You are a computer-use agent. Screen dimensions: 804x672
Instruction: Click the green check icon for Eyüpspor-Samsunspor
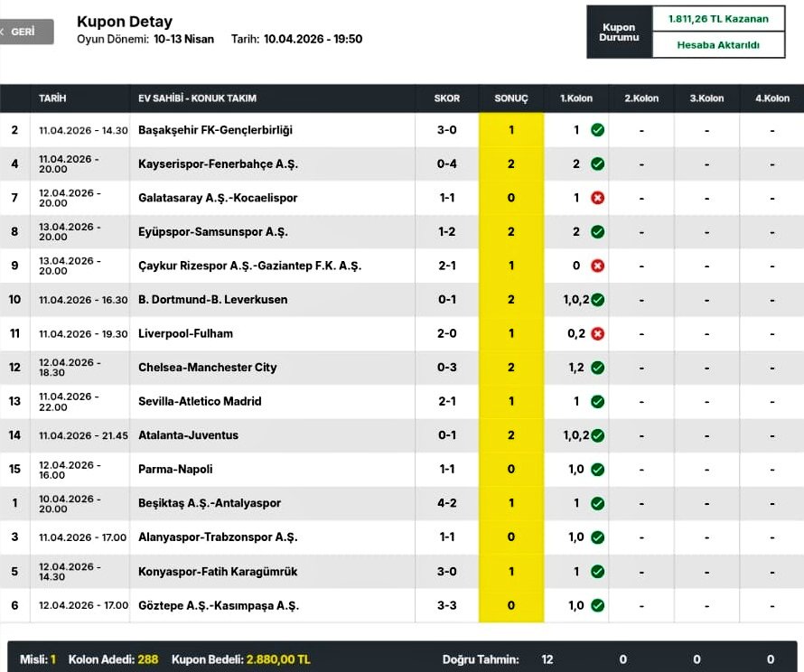[597, 232]
